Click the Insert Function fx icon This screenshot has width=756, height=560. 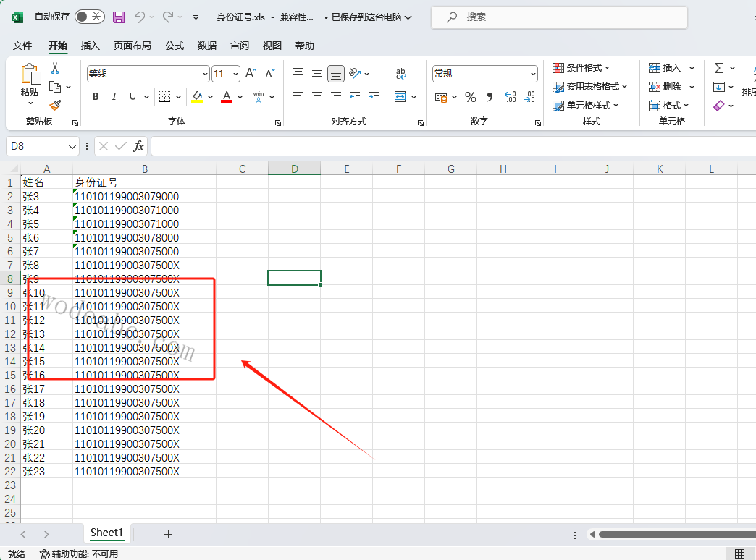pos(138,146)
